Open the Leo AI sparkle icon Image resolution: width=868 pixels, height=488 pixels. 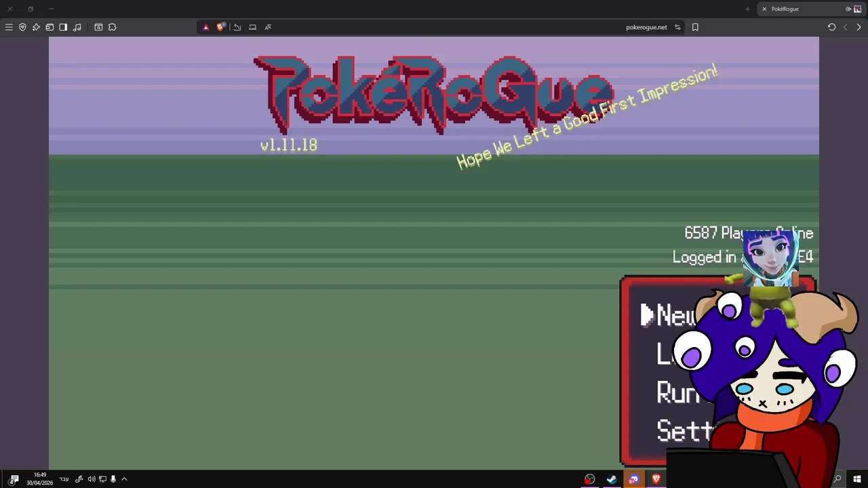coord(36,27)
